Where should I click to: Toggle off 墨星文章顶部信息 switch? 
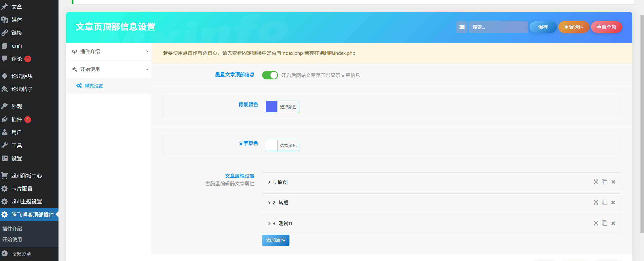[270, 75]
